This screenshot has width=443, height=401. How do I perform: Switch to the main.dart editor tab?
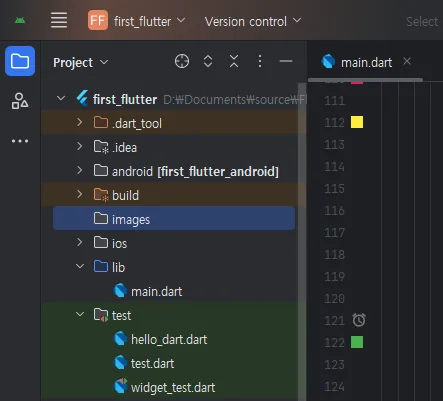click(x=366, y=62)
